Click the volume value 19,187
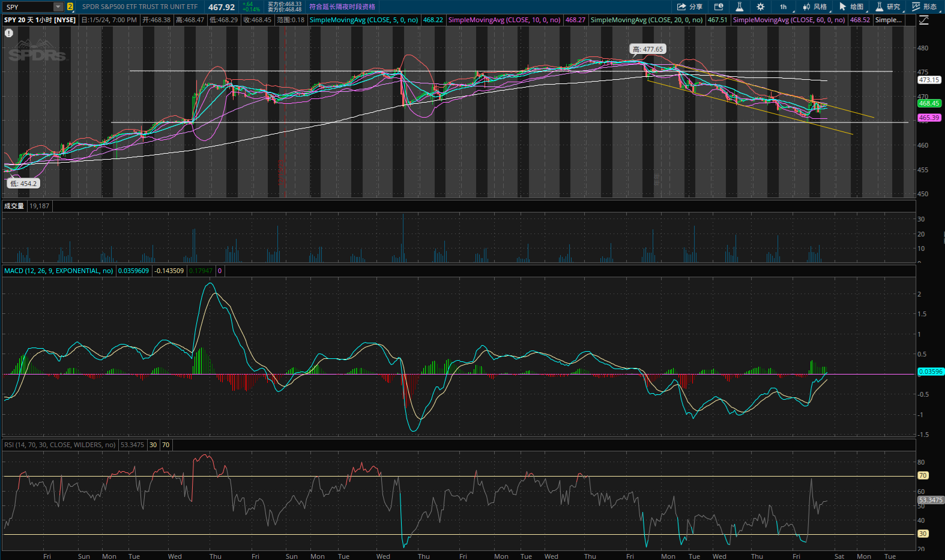945x560 pixels. (40, 206)
